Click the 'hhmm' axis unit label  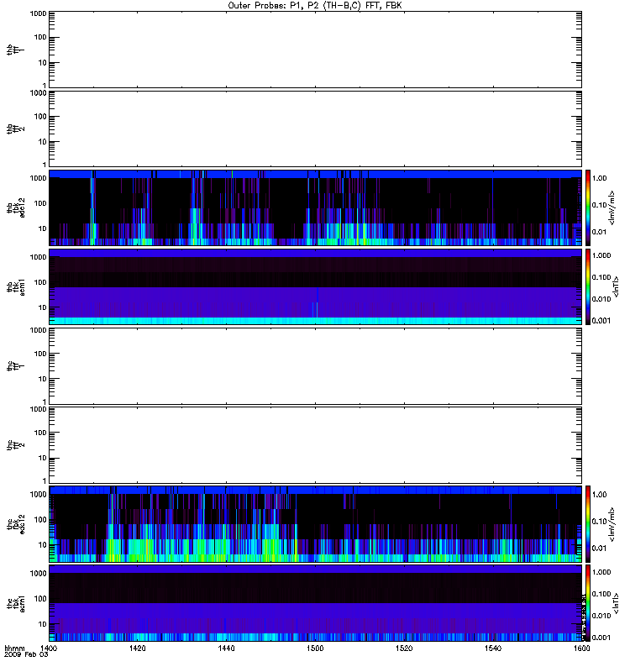point(14,648)
